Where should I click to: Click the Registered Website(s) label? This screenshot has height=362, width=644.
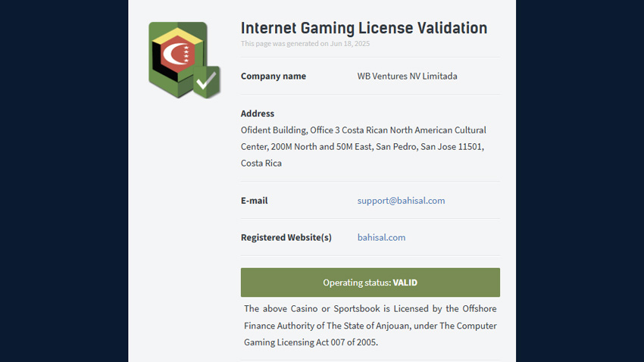pos(286,237)
